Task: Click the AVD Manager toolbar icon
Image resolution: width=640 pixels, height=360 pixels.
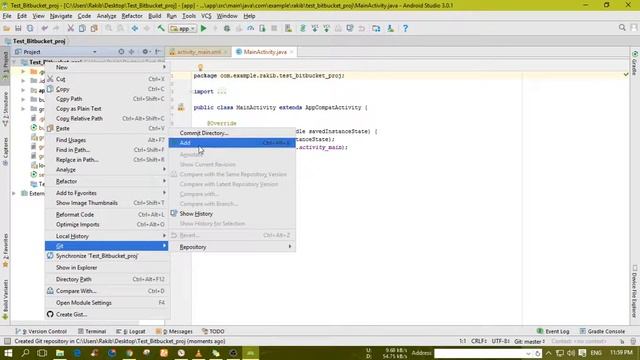Action: pyautogui.click(x=289, y=29)
